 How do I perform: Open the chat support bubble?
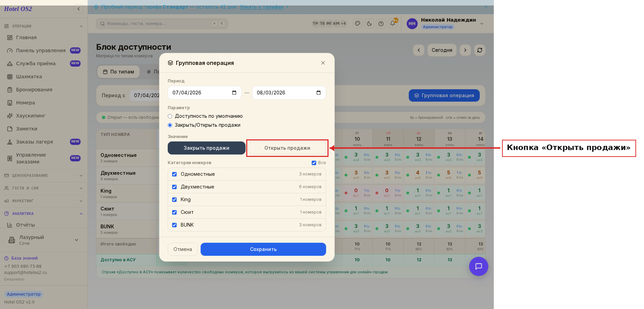(478, 266)
